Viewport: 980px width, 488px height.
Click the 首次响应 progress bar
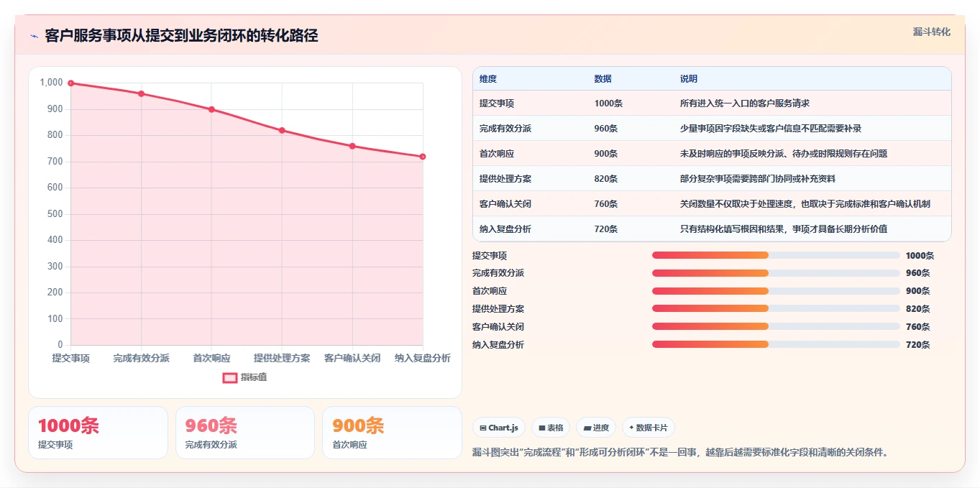776,291
